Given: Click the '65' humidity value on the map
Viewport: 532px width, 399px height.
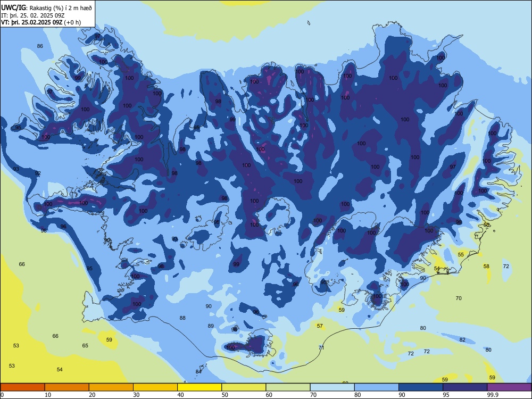Looking at the screenshot, I should pyautogui.click(x=85, y=345).
